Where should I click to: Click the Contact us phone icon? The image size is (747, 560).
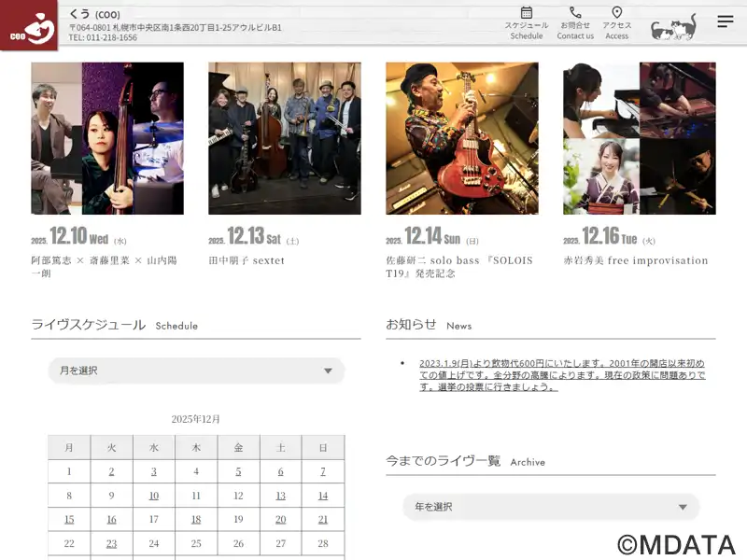(575, 12)
